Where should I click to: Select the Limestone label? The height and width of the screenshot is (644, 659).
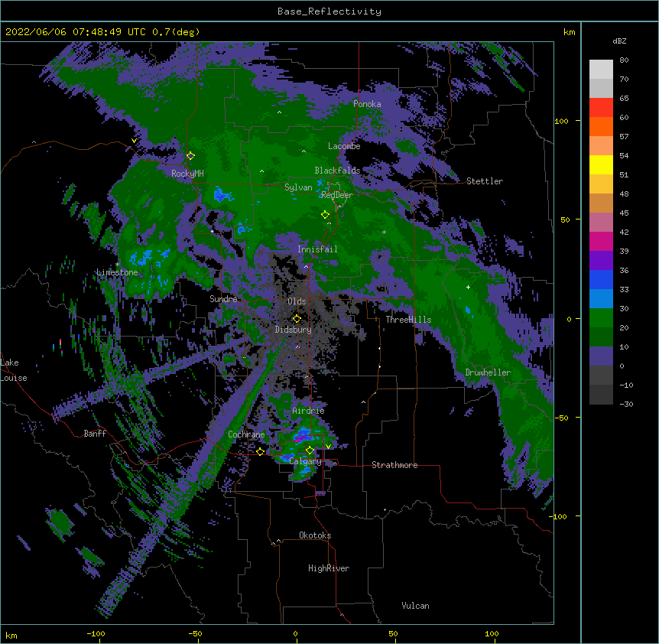tap(117, 272)
